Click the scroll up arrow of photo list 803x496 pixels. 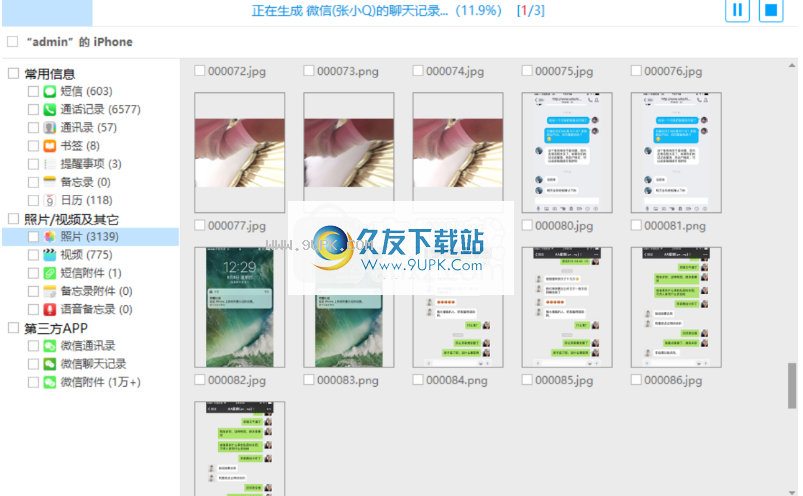(792, 66)
